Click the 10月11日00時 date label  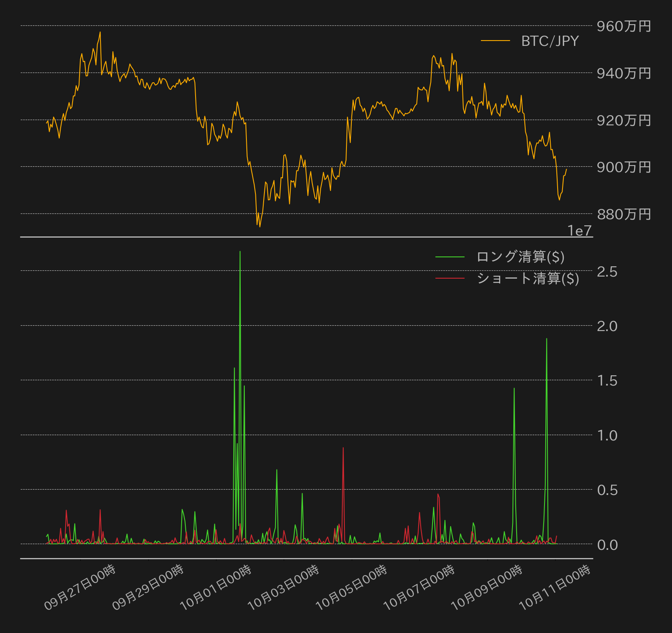[x=555, y=588]
